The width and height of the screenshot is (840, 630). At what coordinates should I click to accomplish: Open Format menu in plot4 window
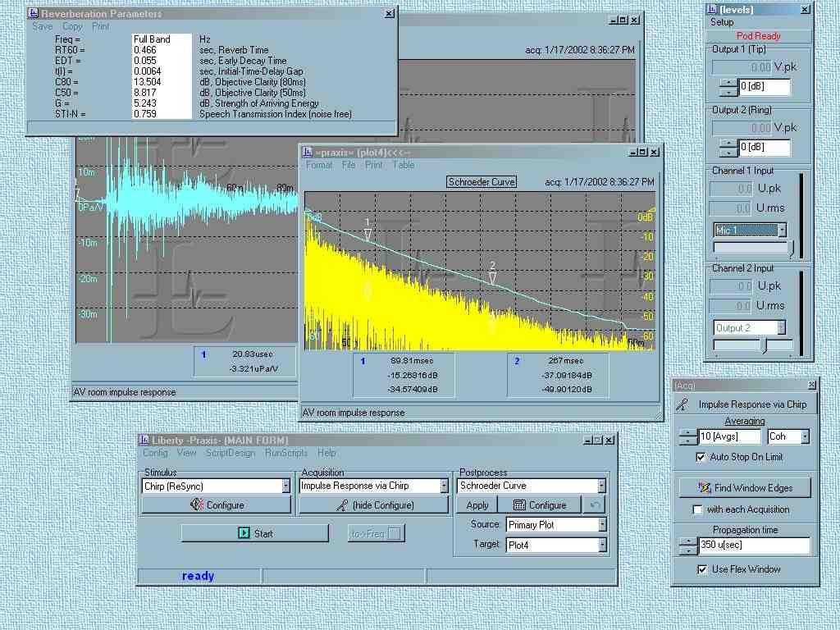pyautogui.click(x=319, y=165)
